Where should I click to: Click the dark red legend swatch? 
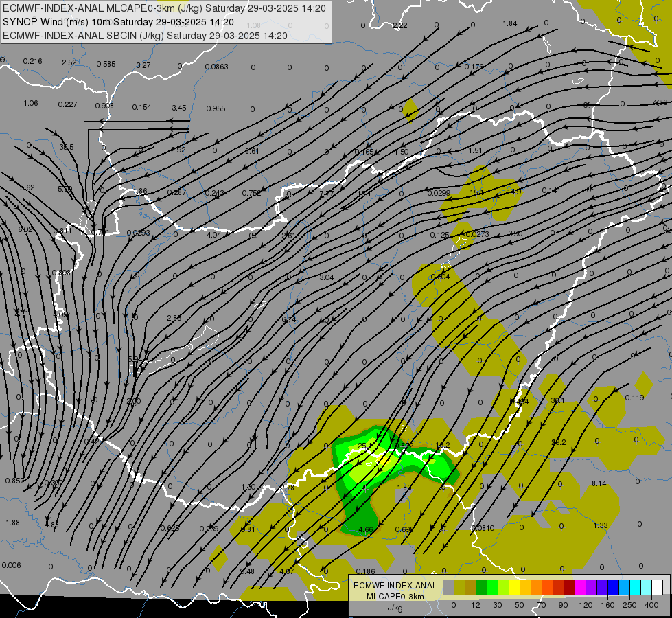(x=569, y=587)
